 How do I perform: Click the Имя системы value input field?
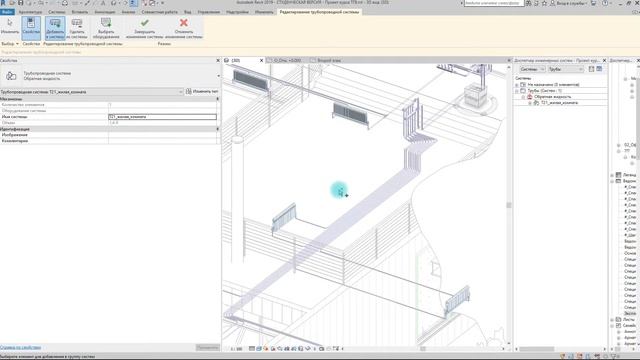coord(162,117)
